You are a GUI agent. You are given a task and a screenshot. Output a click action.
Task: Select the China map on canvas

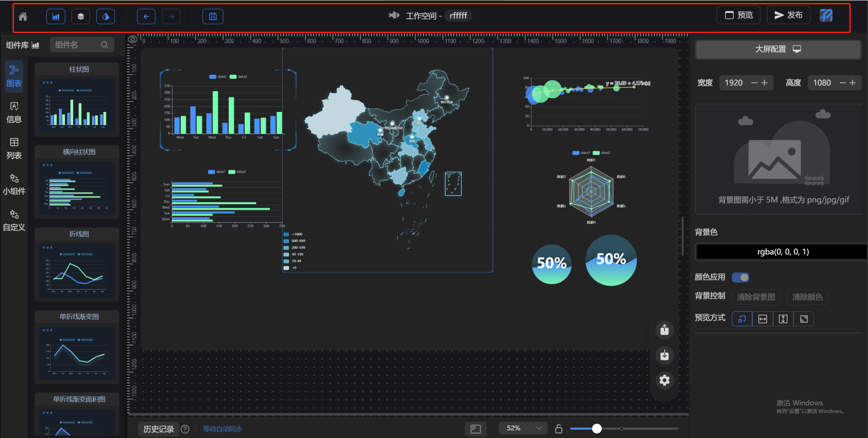pyautogui.click(x=387, y=160)
